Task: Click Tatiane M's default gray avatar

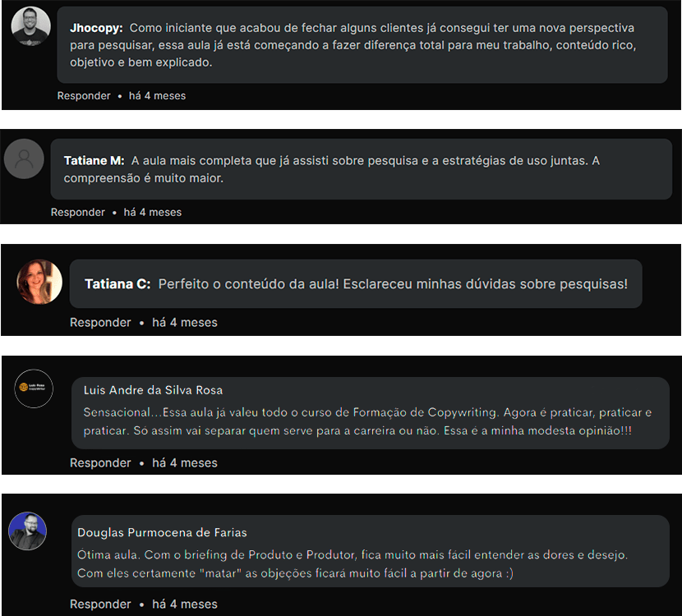Action: [x=24, y=159]
